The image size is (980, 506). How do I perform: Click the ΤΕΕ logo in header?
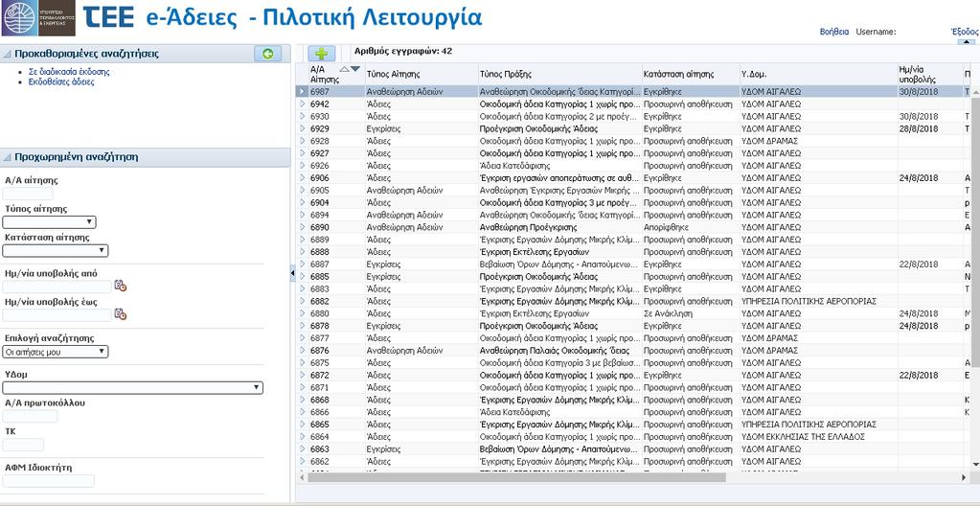tap(109, 17)
